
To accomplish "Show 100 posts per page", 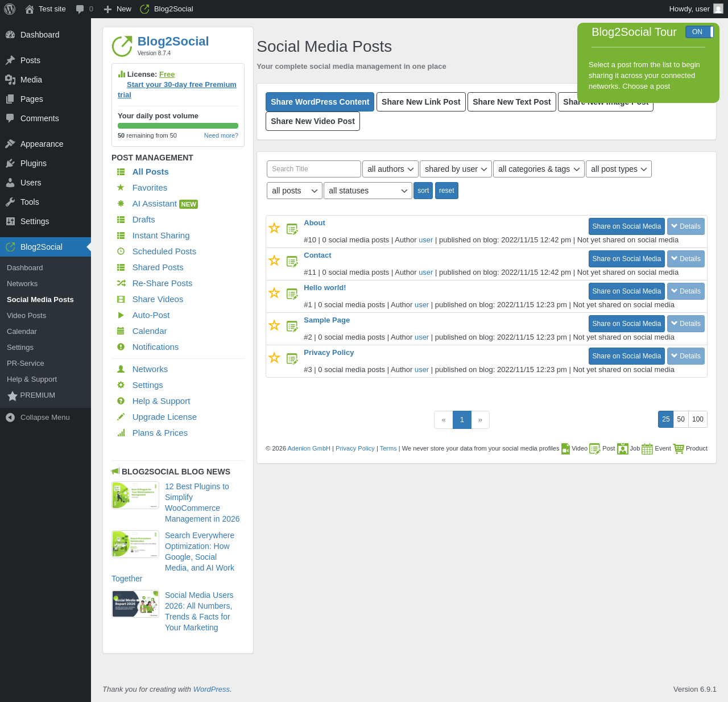I will pyautogui.click(x=698, y=419).
